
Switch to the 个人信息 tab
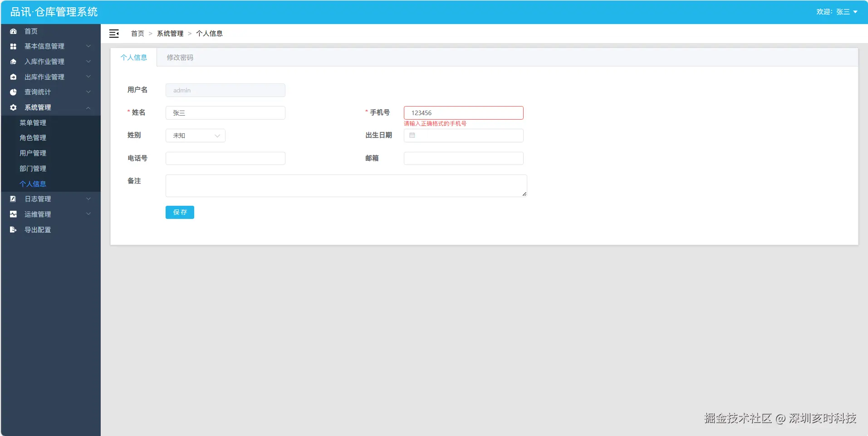pos(134,58)
